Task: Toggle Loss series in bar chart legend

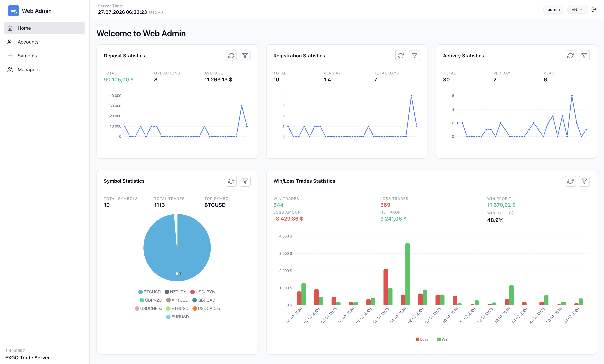Action: (x=422, y=339)
